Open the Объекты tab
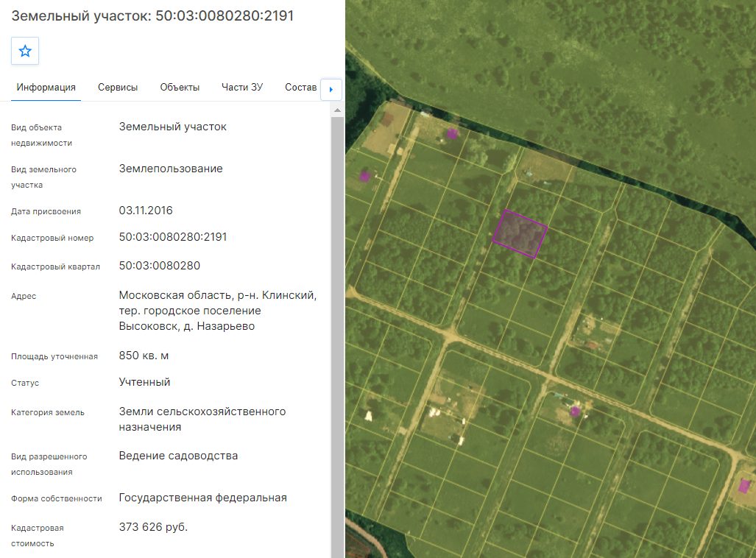The width and height of the screenshot is (756, 558). point(180,88)
